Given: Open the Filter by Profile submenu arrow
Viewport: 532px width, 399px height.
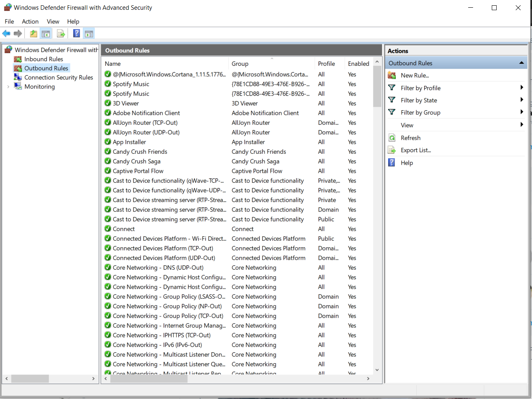Looking at the screenshot, I should point(522,87).
